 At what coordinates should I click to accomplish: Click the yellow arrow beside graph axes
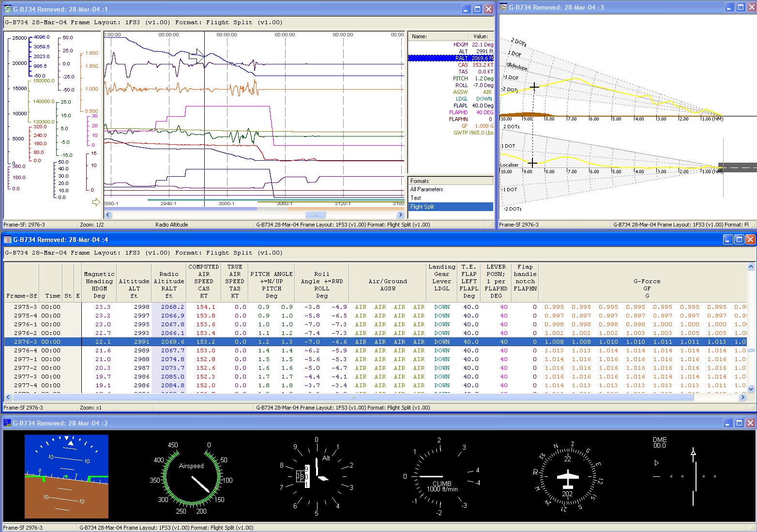pos(96,202)
